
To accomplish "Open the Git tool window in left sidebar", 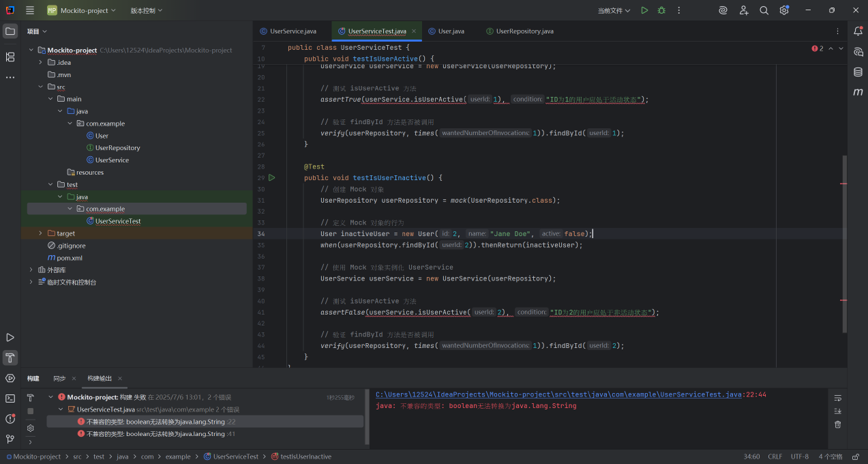I will [10, 439].
